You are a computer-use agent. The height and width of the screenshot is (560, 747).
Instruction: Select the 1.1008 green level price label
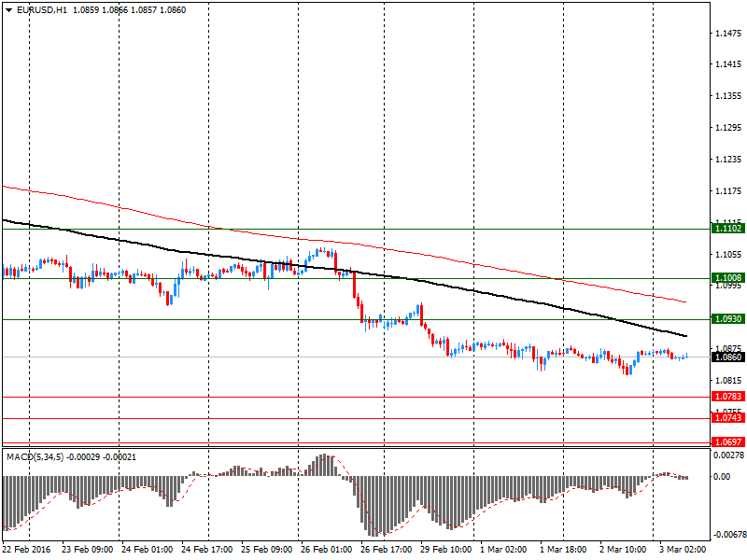point(728,277)
